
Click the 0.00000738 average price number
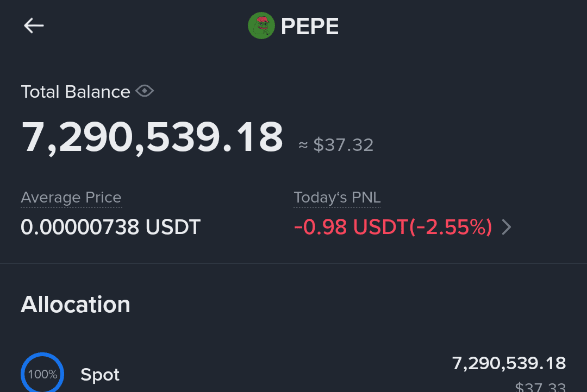(x=80, y=227)
